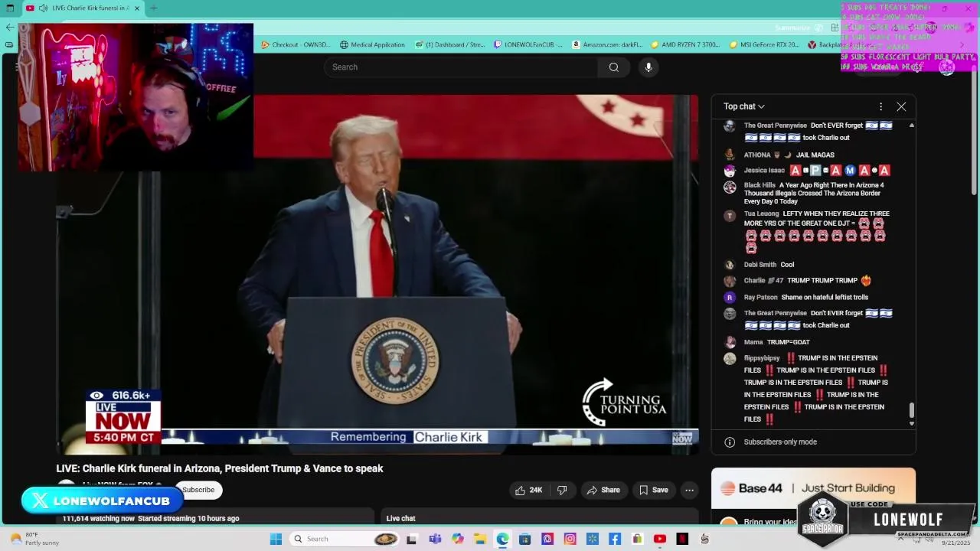Switch to Microsoft Edge in taskbar
The image size is (980, 551).
tap(502, 539)
